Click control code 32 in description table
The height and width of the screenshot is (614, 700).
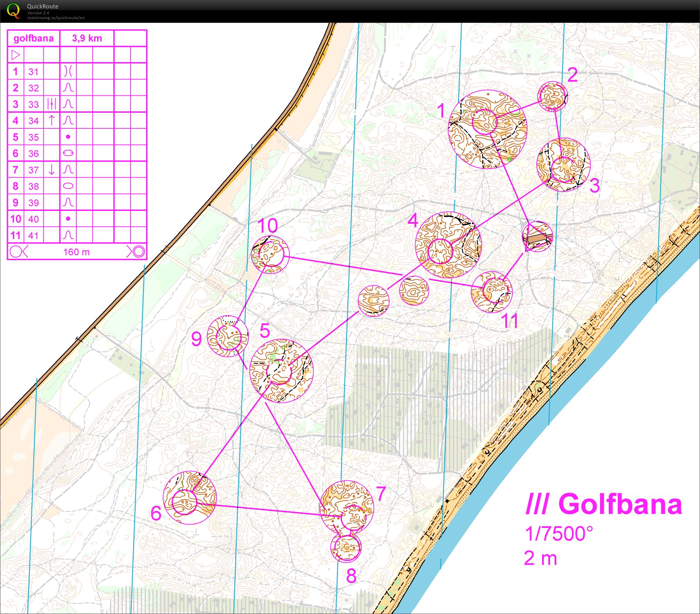[x=34, y=88]
